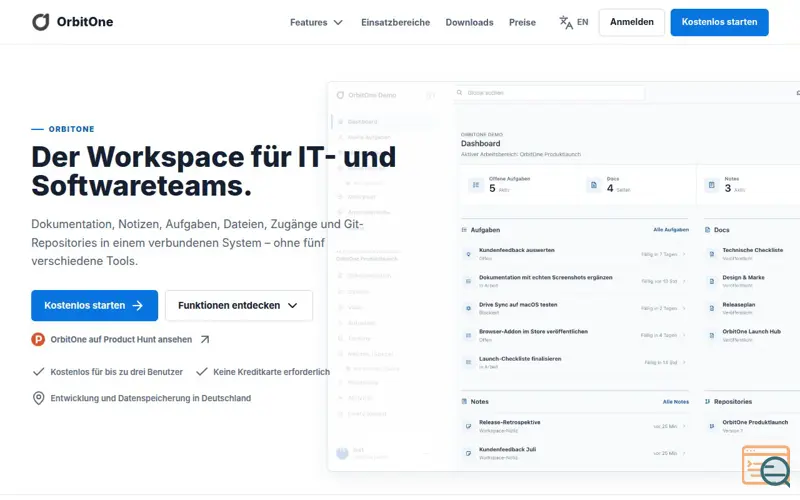
Task: Click the OrbitOne brand name in the header
Action: click(x=85, y=22)
